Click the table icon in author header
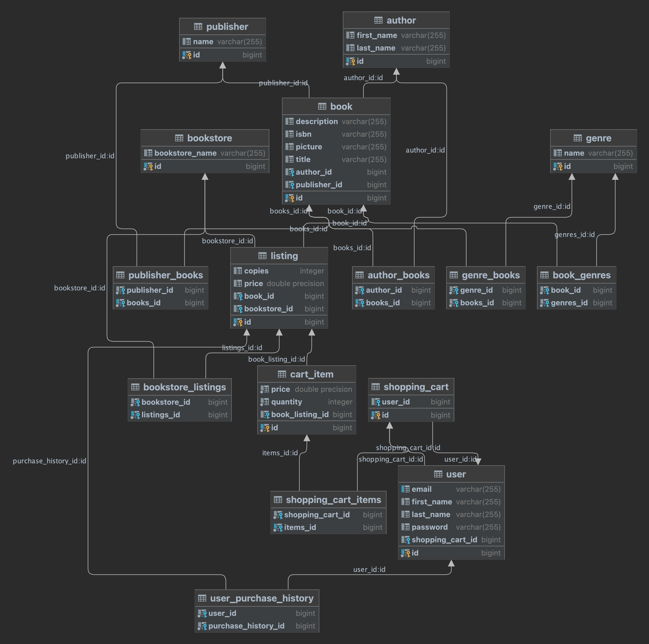The width and height of the screenshot is (649, 644). pos(378,20)
